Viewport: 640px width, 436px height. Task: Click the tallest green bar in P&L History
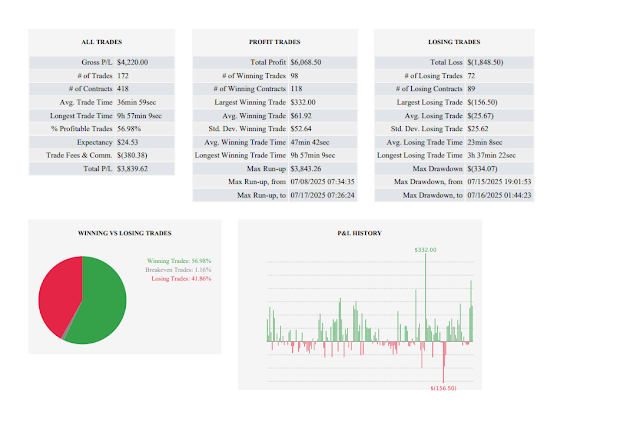[425, 298]
